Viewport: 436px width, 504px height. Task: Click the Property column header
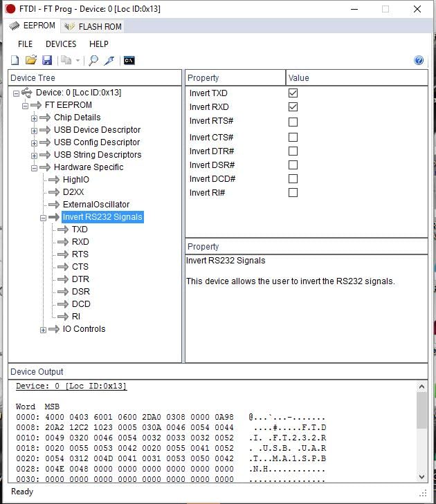pos(235,78)
